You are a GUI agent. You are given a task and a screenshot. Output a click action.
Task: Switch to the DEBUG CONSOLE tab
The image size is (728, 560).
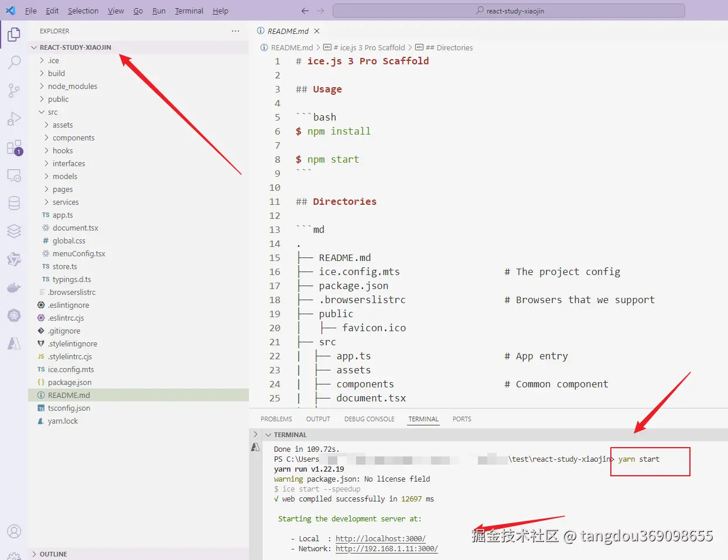click(370, 419)
